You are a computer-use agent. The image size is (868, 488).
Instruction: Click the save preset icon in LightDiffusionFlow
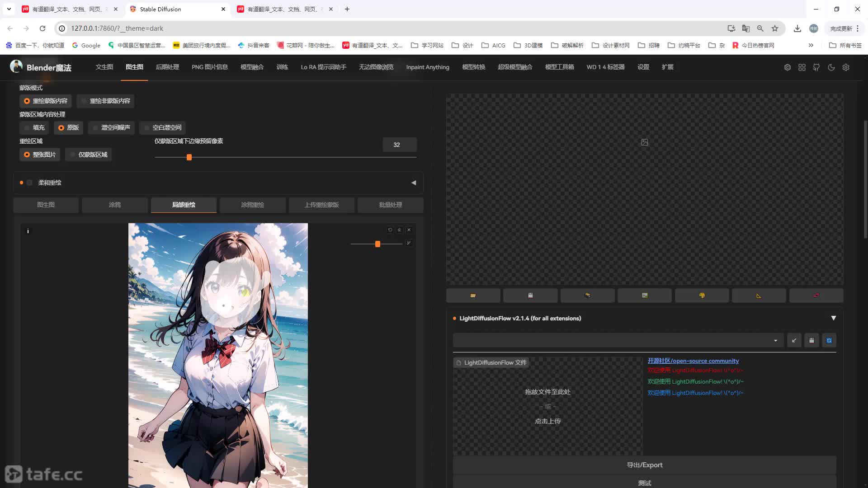click(x=811, y=341)
